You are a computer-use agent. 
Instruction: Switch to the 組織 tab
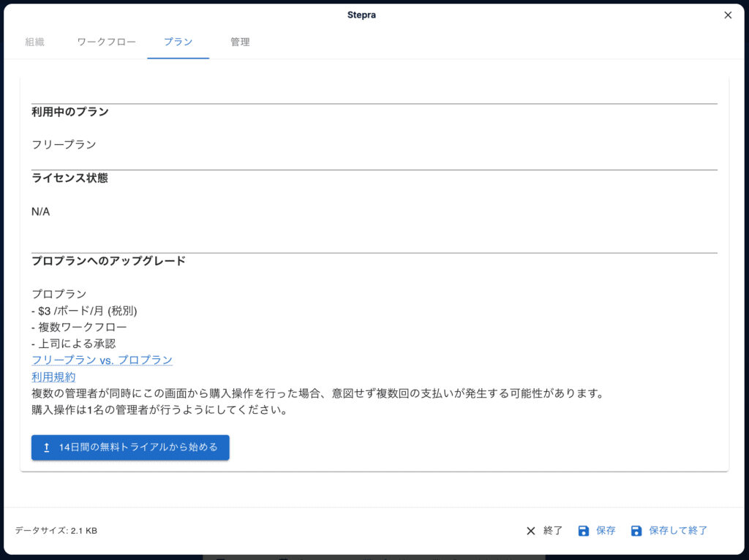coord(35,42)
